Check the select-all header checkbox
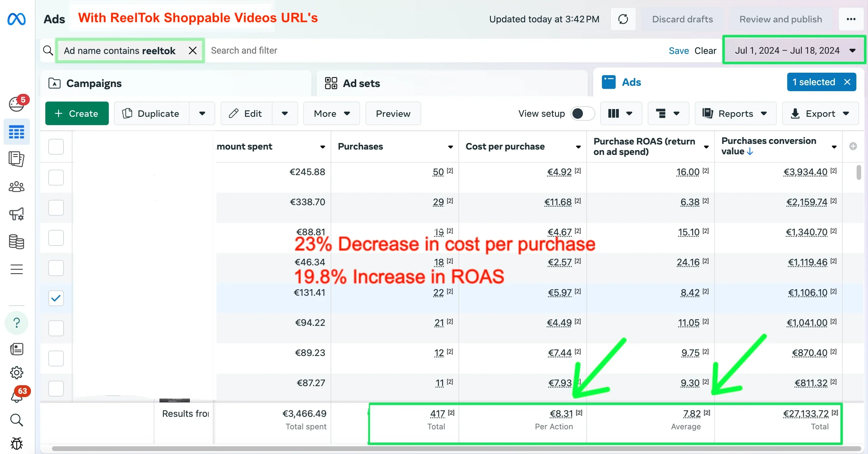Image resolution: width=868 pixels, height=454 pixels. pyautogui.click(x=56, y=147)
